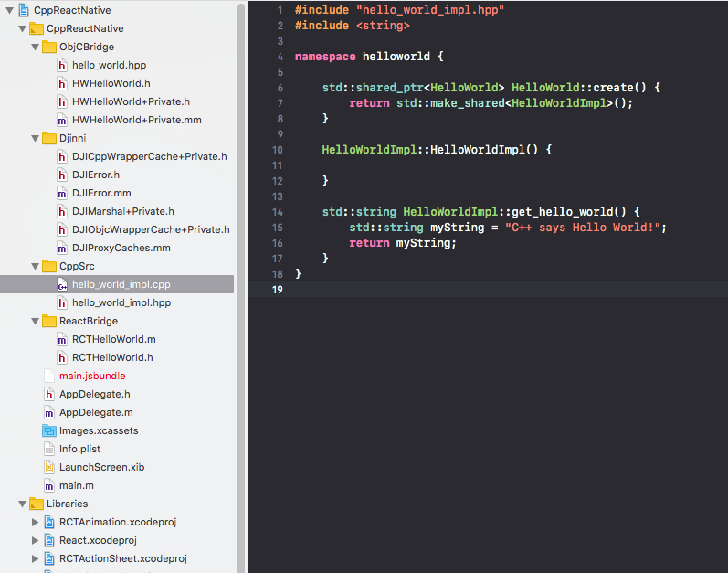
Task: Open HWHelloWorld.h file name
Action: click(111, 83)
